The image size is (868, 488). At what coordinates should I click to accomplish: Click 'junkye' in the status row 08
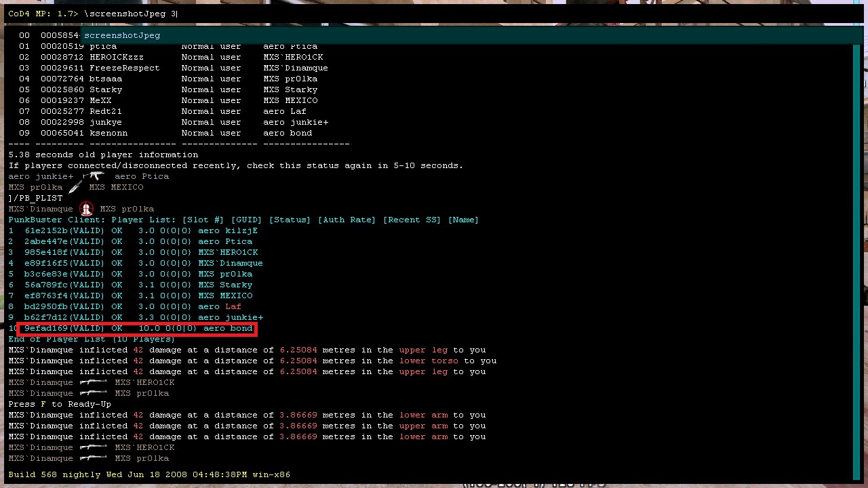coord(106,122)
